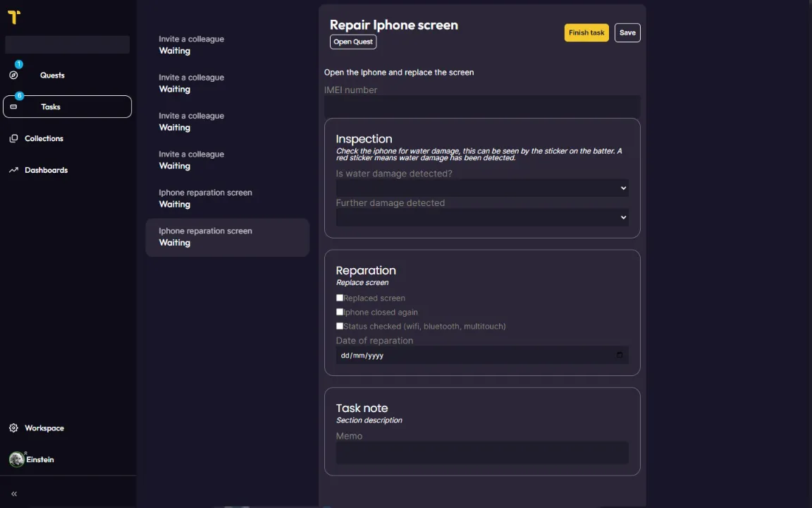This screenshot has width=812, height=508.
Task: Click the Reparation section heading
Action: (366, 271)
